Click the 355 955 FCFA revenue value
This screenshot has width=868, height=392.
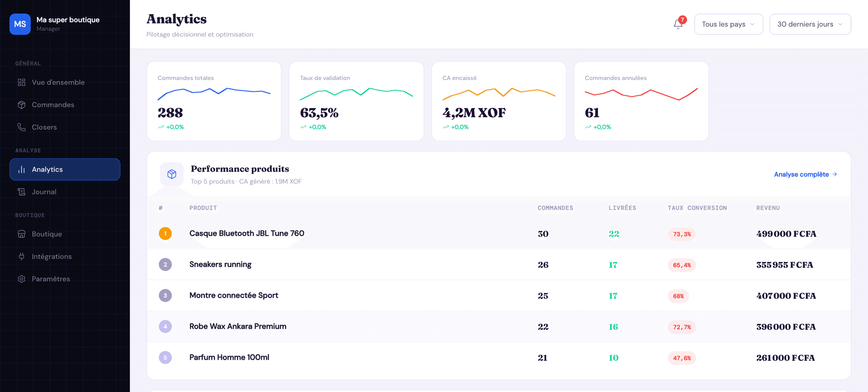click(x=785, y=265)
